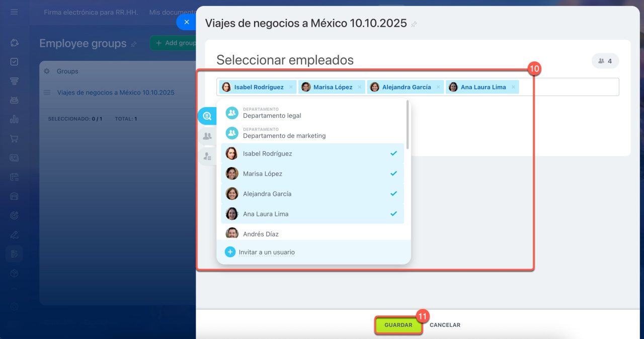The width and height of the screenshot is (644, 339).
Task: Uncheck Marisa López in employee list
Action: (x=312, y=174)
